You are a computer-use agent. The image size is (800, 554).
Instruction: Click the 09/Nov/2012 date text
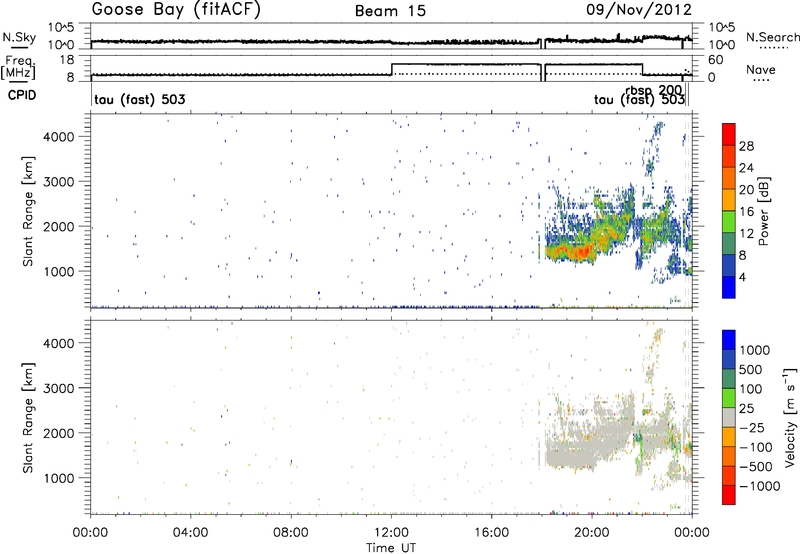[x=639, y=10]
